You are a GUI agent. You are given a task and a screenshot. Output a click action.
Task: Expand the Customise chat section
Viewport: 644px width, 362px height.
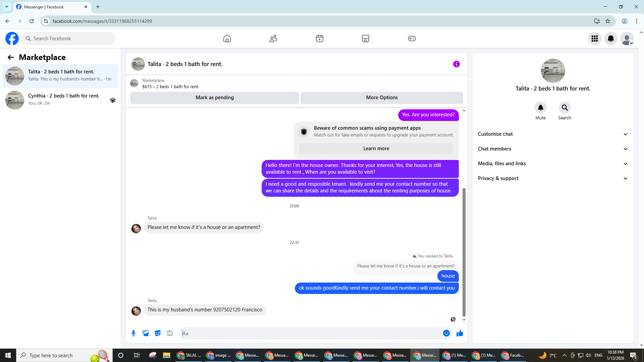(552, 134)
